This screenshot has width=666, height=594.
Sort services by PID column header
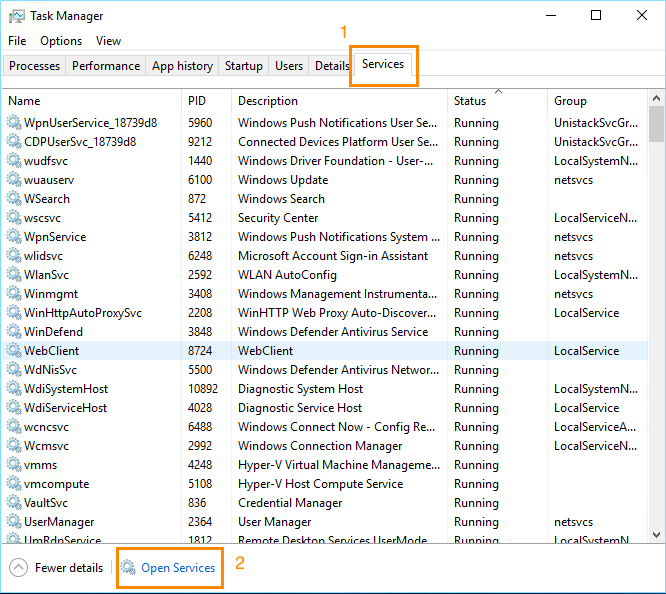tap(206, 101)
